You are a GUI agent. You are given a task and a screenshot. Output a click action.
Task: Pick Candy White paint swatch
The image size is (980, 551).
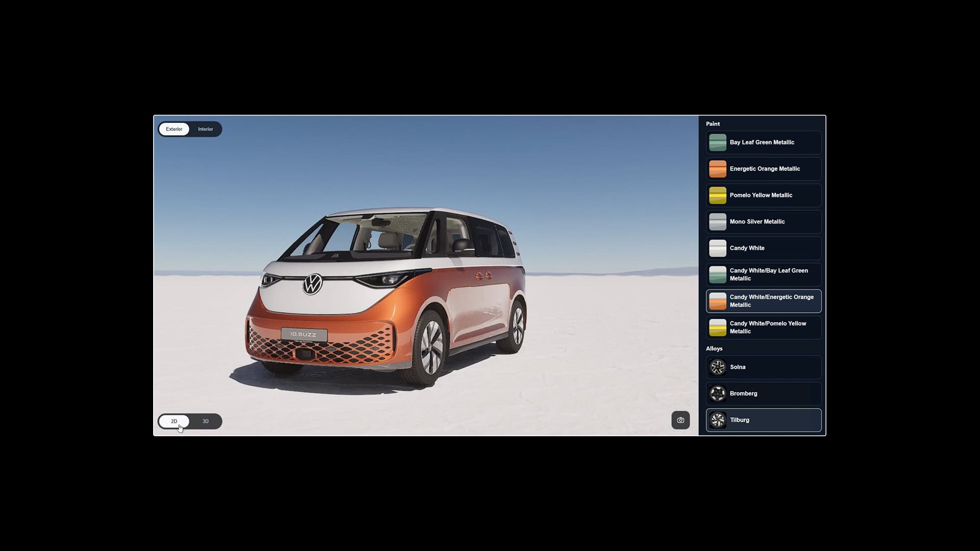click(x=718, y=248)
